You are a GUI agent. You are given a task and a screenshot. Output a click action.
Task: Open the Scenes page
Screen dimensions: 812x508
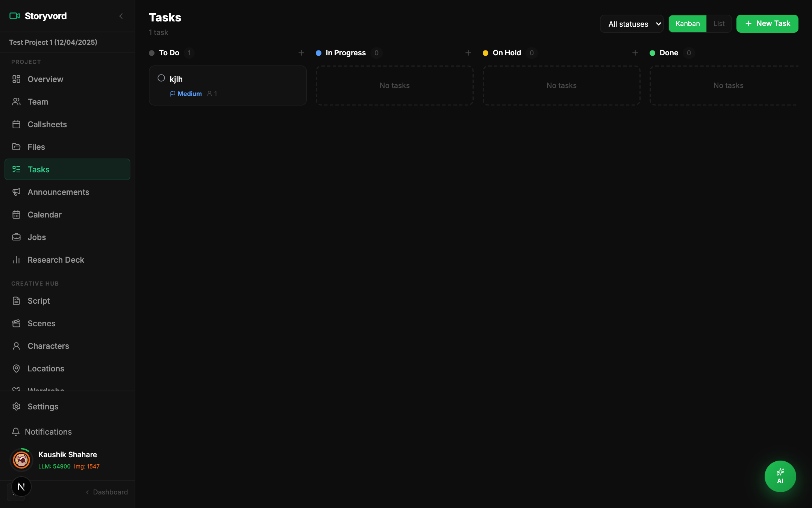point(67,323)
